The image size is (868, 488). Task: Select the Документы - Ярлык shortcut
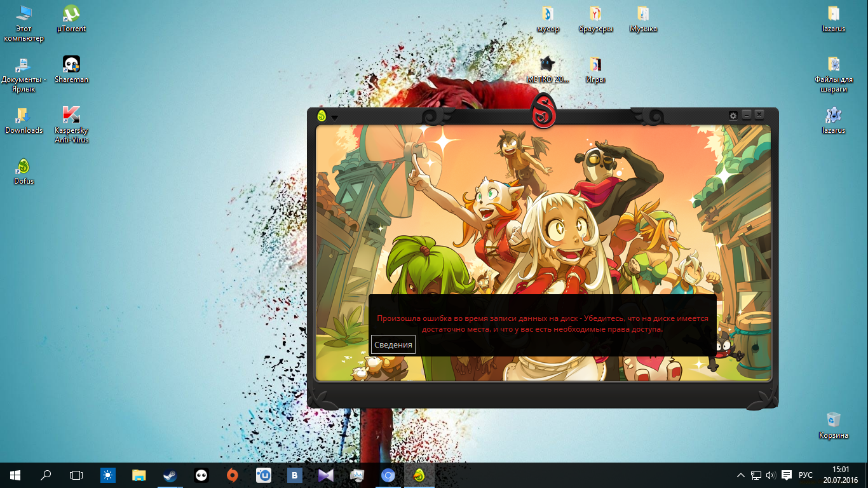click(24, 74)
